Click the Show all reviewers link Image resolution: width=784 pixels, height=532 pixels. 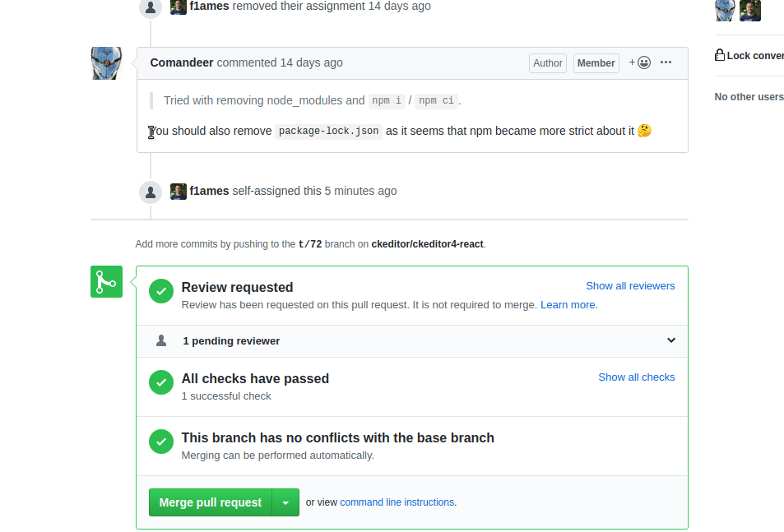pos(630,285)
